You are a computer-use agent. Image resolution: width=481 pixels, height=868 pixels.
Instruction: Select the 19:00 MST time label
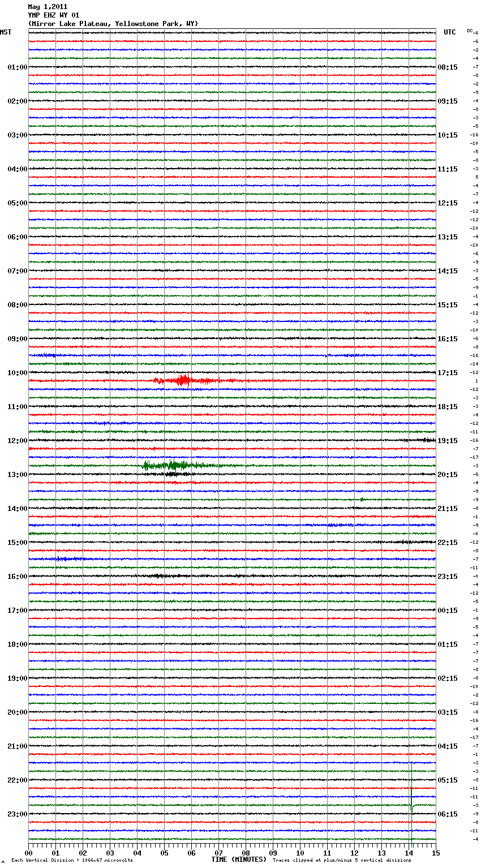[17, 678]
